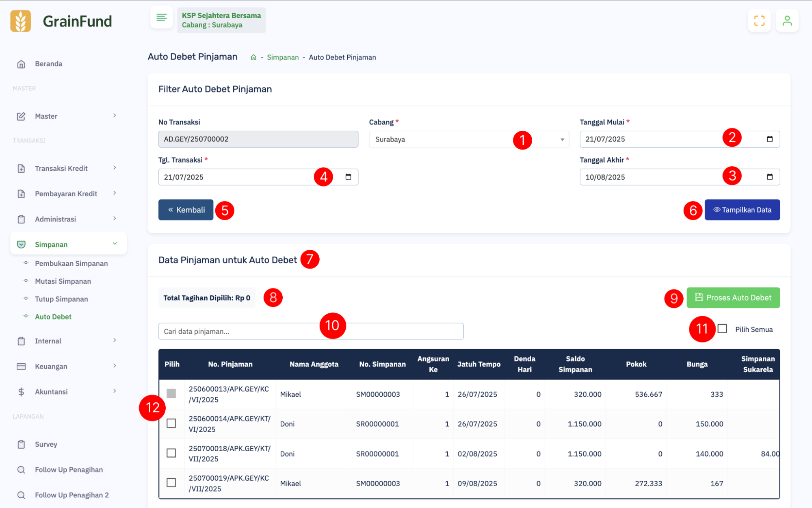Open Mutasi Simpanan submenu item
812x508 pixels.
[x=63, y=281]
